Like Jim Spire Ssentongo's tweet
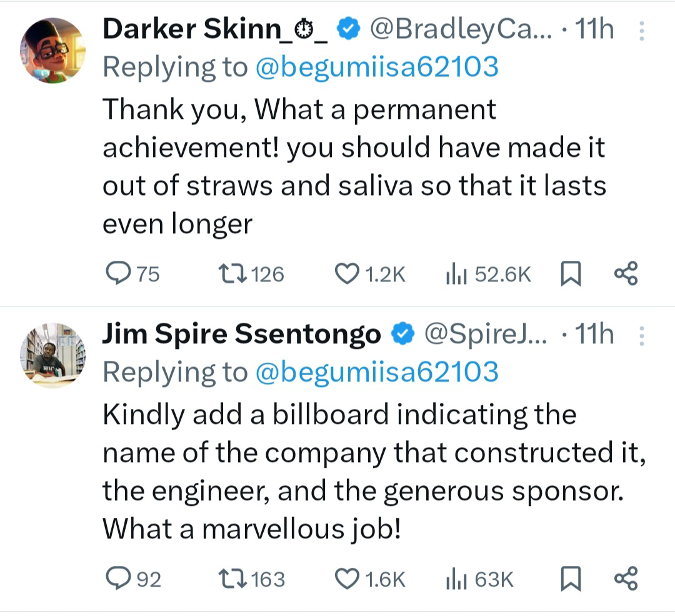 pyautogui.click(x=346, y=579)
